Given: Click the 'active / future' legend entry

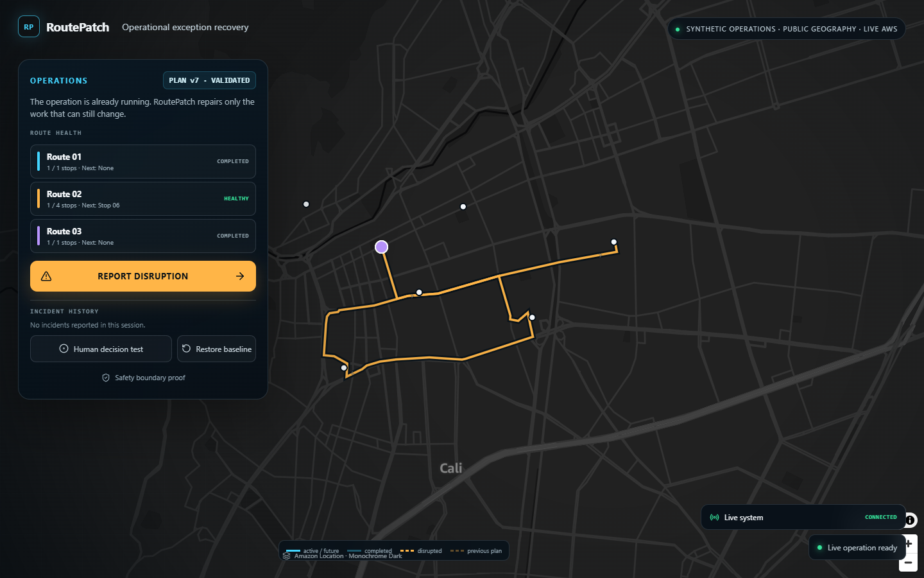Looking at the screenshot, I should (312, 551).
